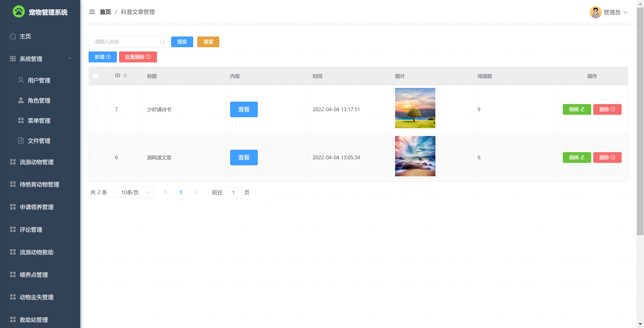Image resolution: width=644 pixels, height=328 pixels.
Task: Click the magnifier icon in search field
Action: [162, 42]
